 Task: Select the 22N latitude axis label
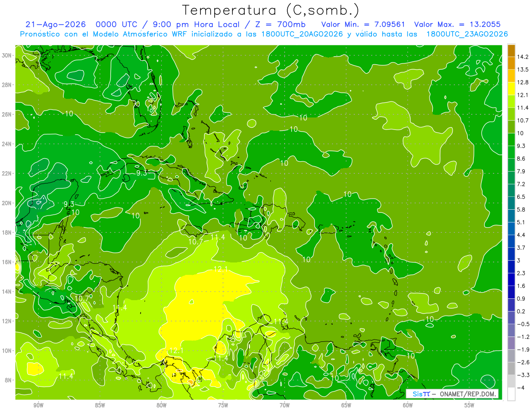(7, 173)
